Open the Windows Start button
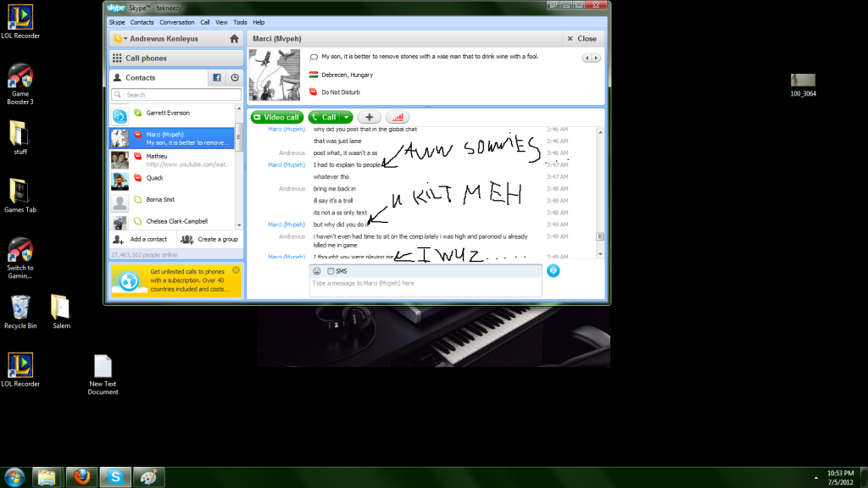 14,478
